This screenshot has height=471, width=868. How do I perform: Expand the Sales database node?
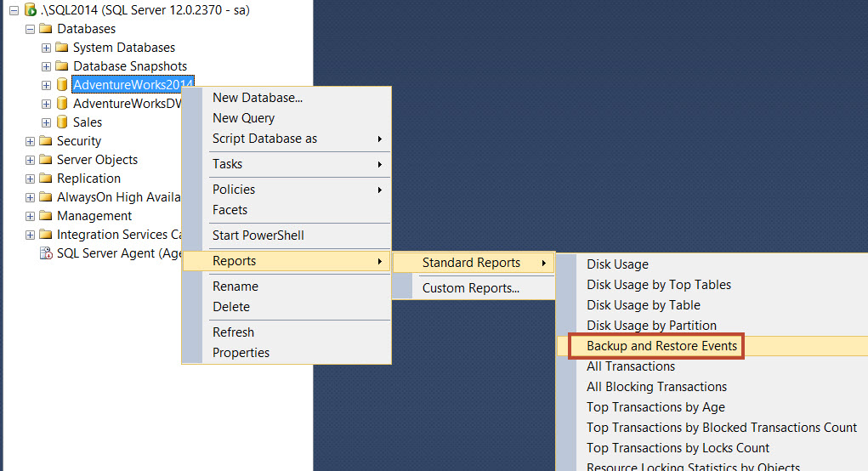click(46, 123)
